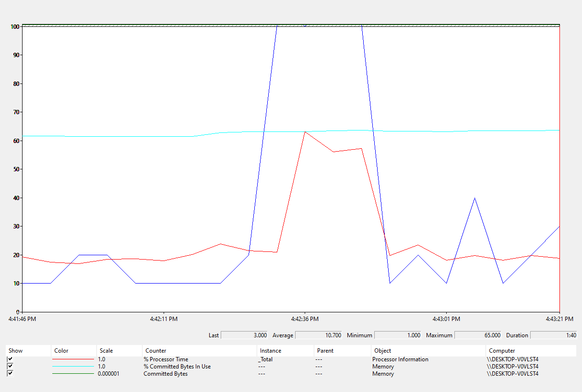This screenshot has width=582, height=392.
Task: Uncheck Show box for % Processor Time
Action: (10, 359)
